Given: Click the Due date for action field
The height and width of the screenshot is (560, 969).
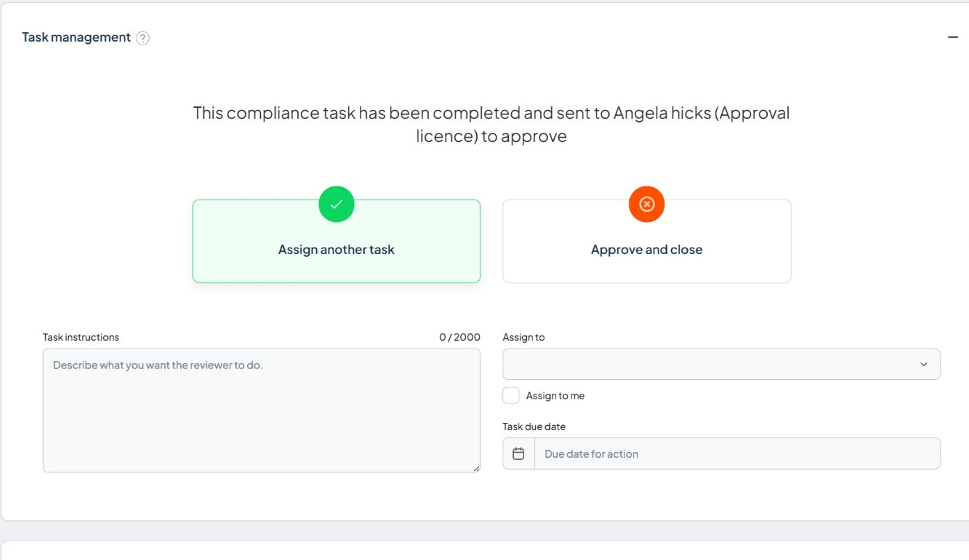Looking at the screenshot, I should click(737, 454).
